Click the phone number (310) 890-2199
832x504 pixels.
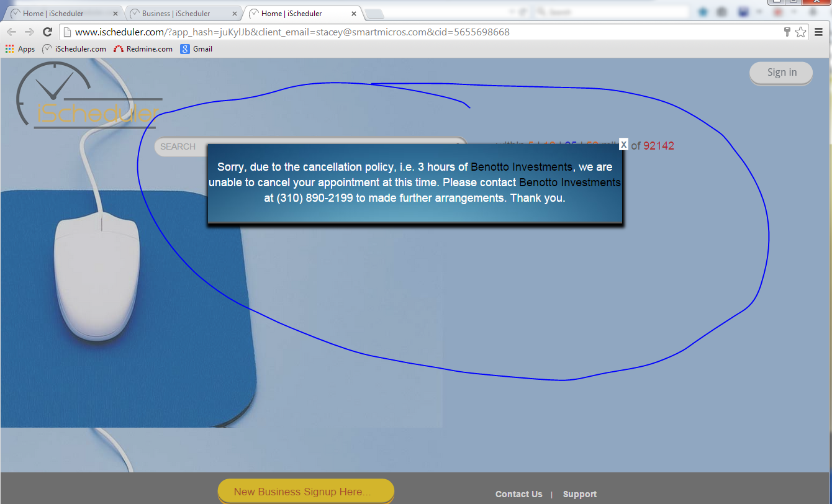click(315, 199)
